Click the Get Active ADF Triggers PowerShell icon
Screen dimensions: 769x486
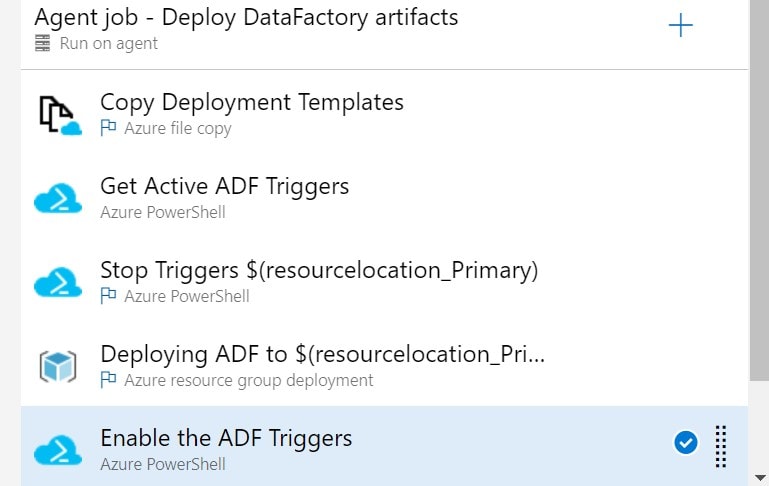tap(58, 198)
